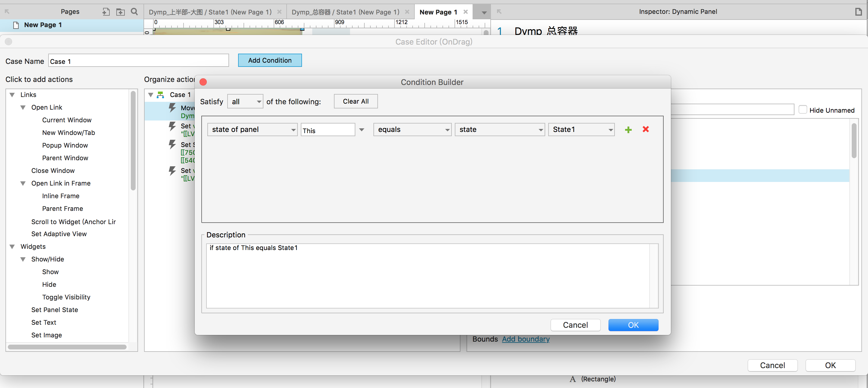Viewport: 868px width, 388px height.
Task: Switch to the Dymp_总容器 / State1 tab
Action: click(x=345, y=12)
